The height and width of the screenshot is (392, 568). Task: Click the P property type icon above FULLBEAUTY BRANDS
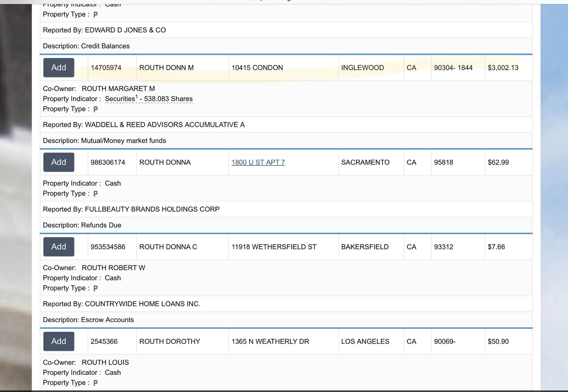[x=95, y=194]
